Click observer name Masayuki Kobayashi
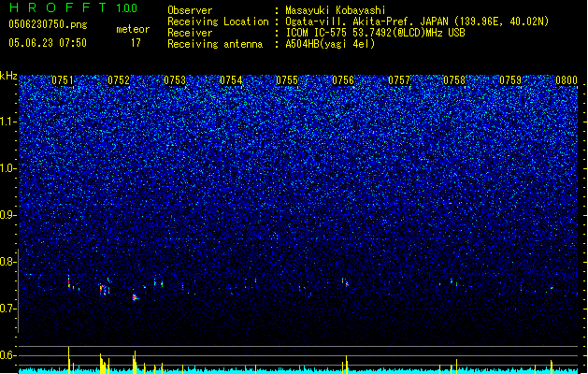 point(336,10)
